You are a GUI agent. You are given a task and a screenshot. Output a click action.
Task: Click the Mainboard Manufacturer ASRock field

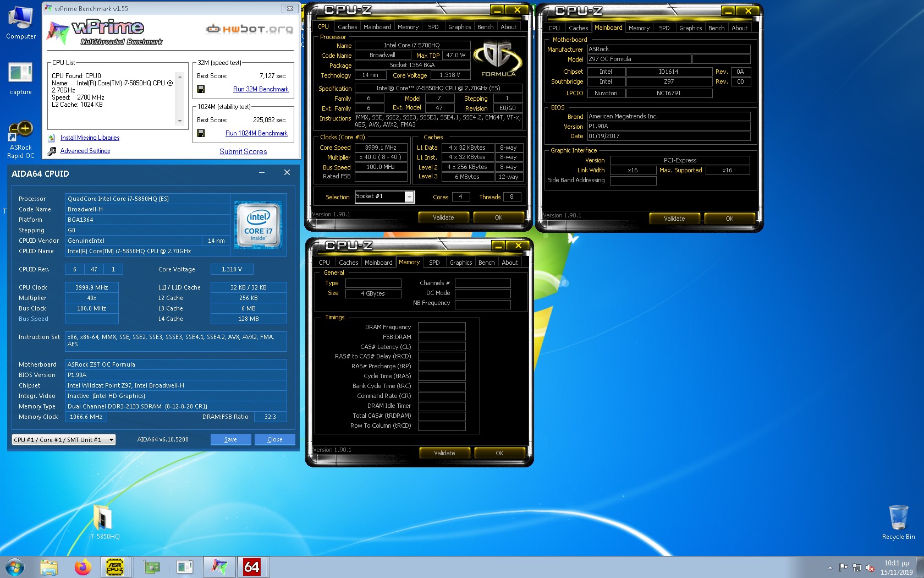pos(669,49)
